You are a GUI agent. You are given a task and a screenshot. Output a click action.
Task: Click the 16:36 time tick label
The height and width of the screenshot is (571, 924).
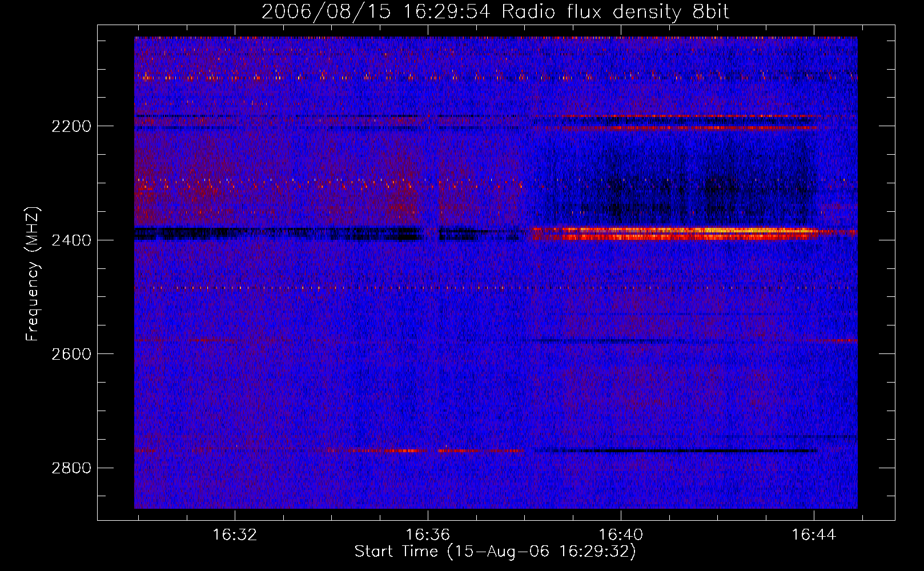[428, 535]
